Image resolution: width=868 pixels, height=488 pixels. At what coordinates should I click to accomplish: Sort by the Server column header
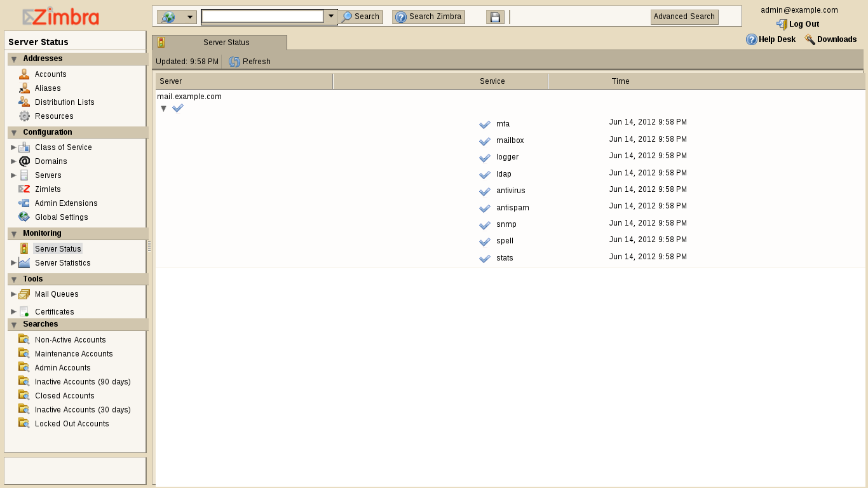[x=244, y=81]
